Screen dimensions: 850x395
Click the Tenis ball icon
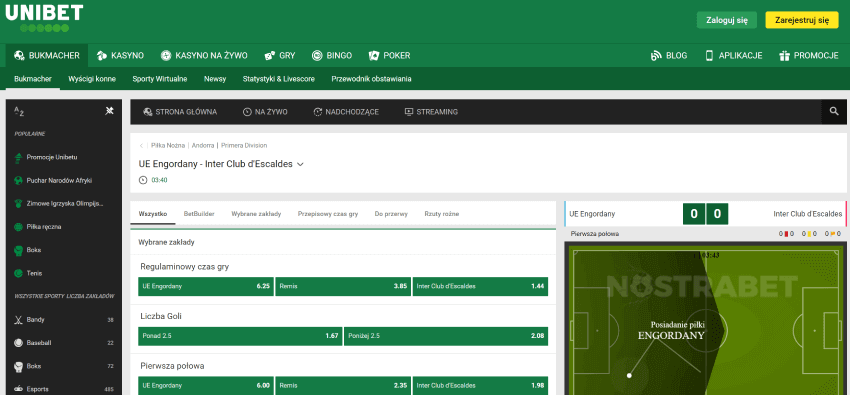pyautogui.click(x=18, y=274)
